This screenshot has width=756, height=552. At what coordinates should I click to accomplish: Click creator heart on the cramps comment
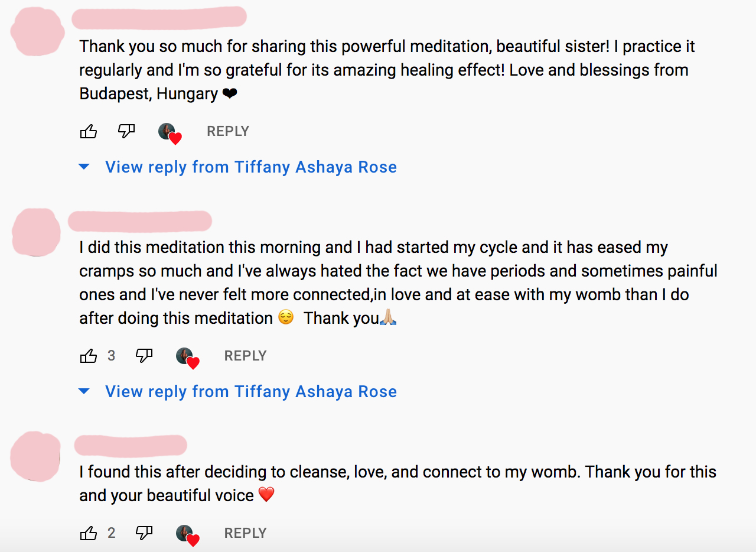pyautogui.click(x=187, y=357)
